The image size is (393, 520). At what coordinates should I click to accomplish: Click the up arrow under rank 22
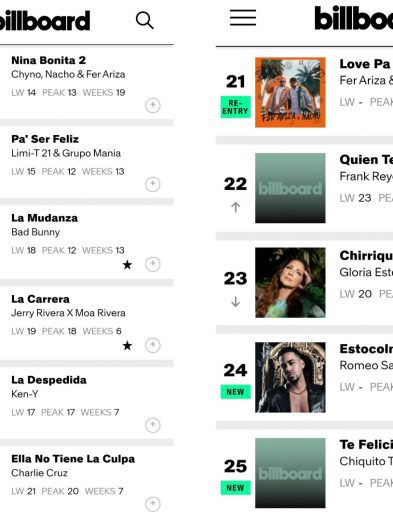coord(235,207)
